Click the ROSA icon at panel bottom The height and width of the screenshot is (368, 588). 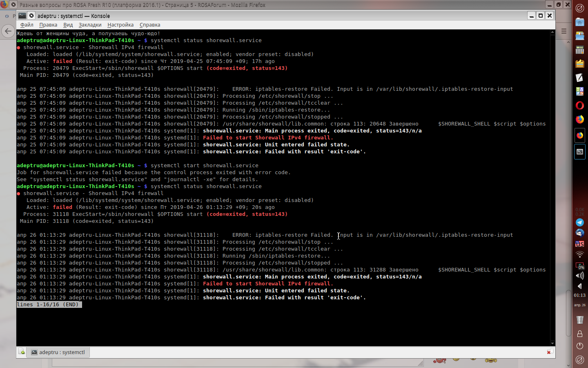(x=580, y=360)
